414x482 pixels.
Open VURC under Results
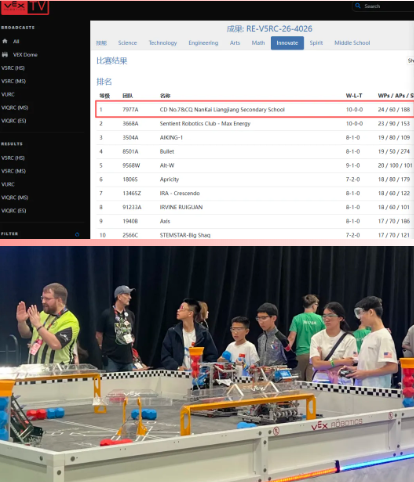tap(8, 184)
